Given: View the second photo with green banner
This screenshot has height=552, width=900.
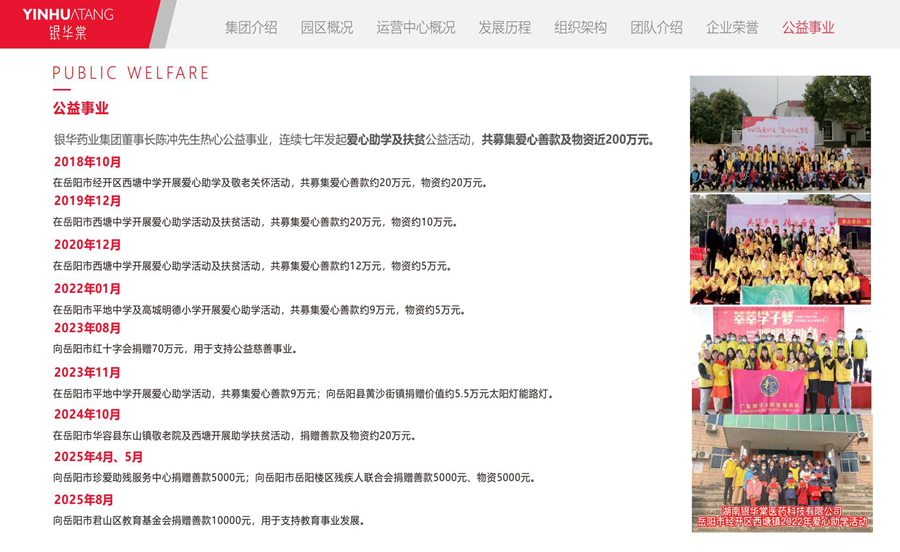Looking at the screenshot, I should [780, 250].
